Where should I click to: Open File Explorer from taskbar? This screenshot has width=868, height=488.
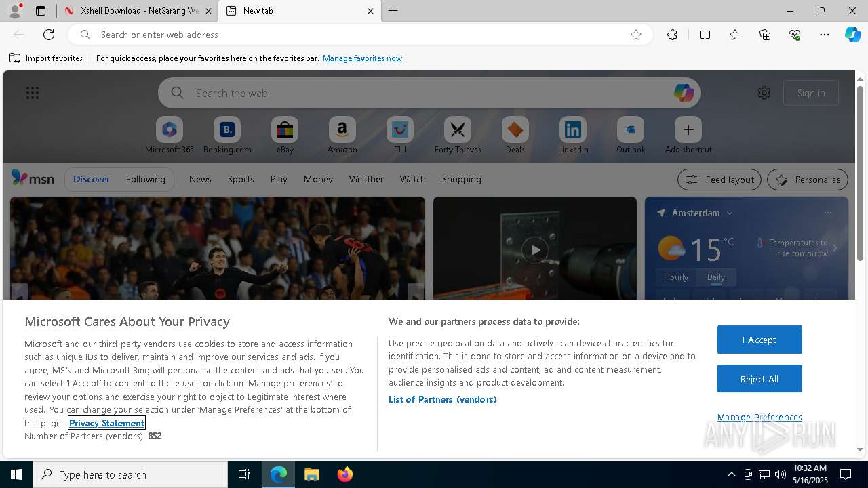(x=312, y=474)
